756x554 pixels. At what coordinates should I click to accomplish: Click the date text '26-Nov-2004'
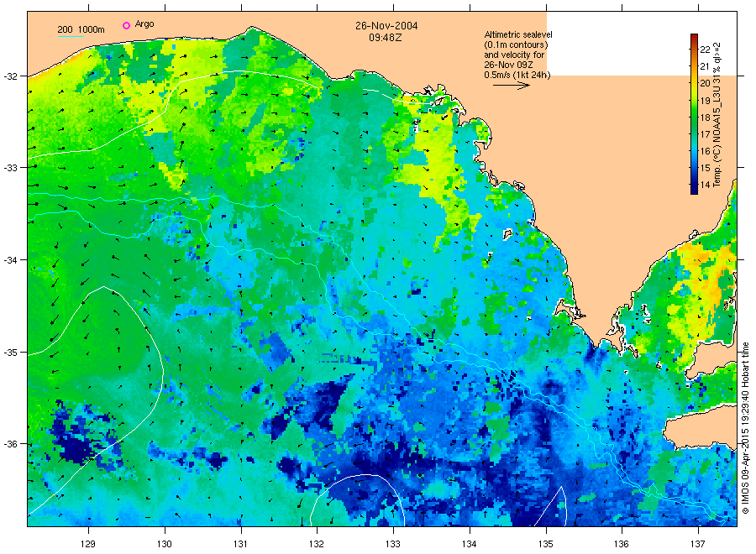click(x=386, y=26)
